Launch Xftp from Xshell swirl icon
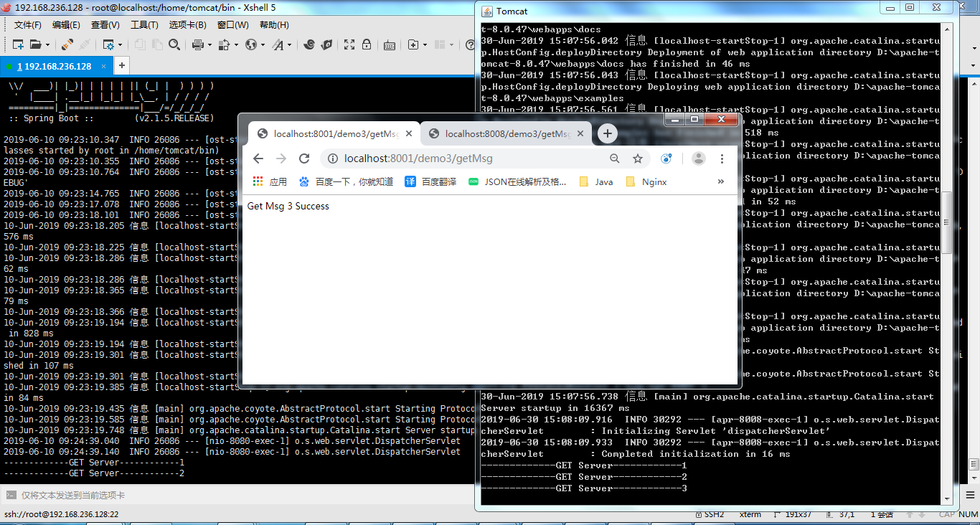 tap(309, 44)
